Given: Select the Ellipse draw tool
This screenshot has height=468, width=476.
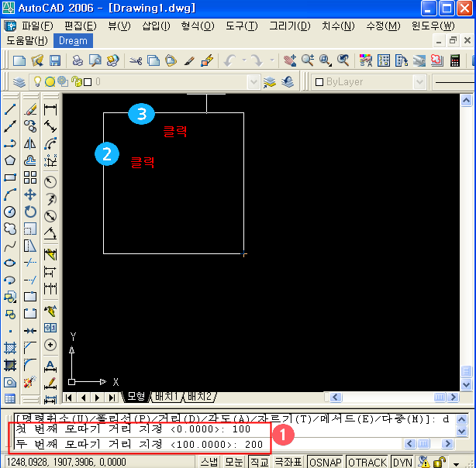Looking at the screenshot, I should click(x=10, y=263).
